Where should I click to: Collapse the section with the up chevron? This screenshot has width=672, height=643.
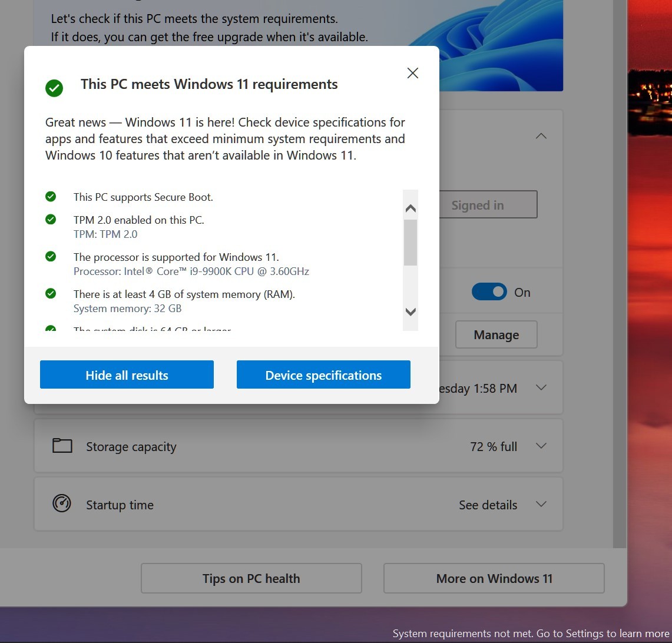(x=541, y=136)
